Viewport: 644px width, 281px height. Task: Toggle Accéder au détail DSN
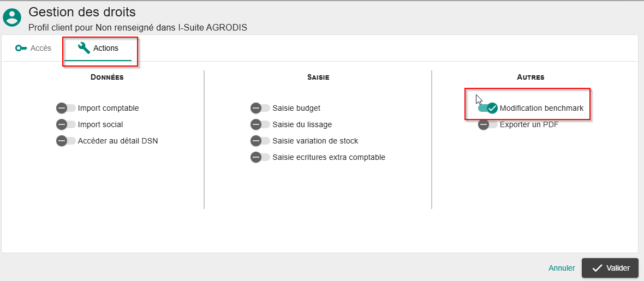66,141
